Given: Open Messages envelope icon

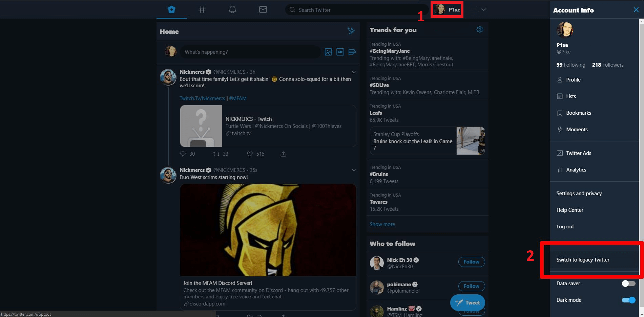Looking at the screenshot, I should (x=263, y=9).
